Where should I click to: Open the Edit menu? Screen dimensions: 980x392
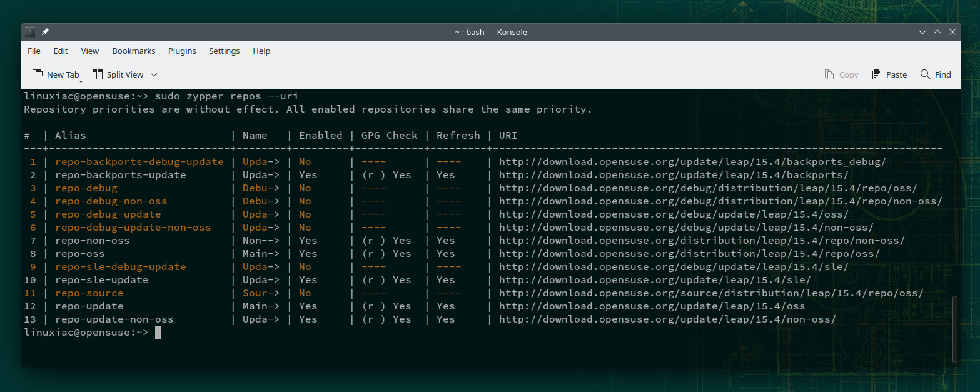(x=61, y=51)
